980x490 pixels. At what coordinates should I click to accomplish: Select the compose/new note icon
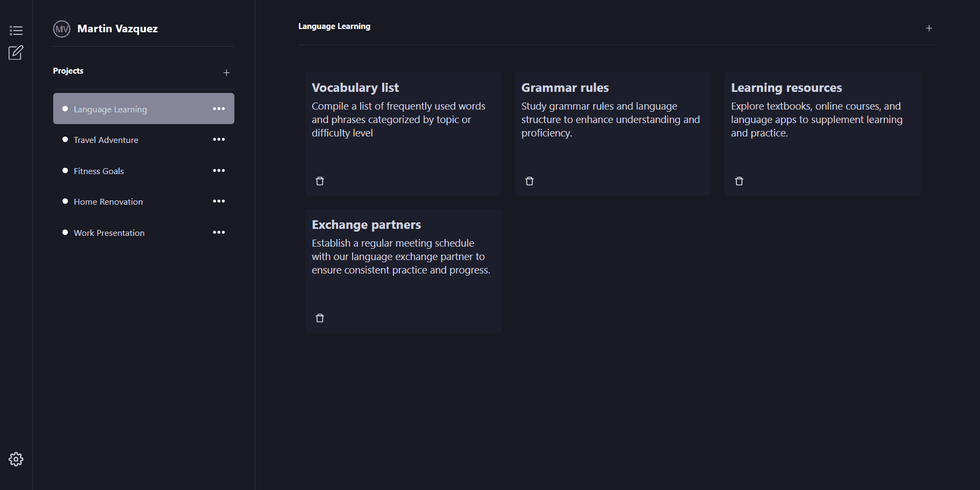click(16, 53)
